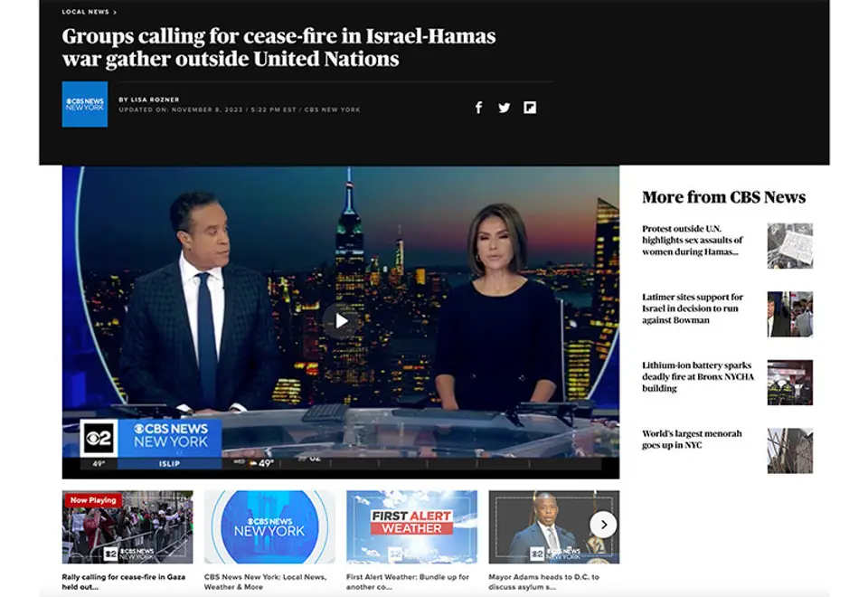Screen dimensions: 868x597
Task: Click the CBS News New York logo
Action: click(x=85, y=104)
